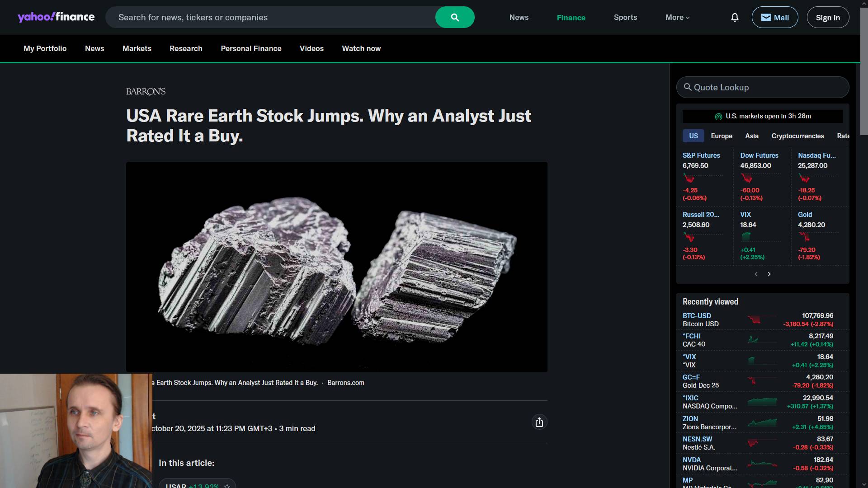
Task: Click the share article icon
Action: (539, 422)
